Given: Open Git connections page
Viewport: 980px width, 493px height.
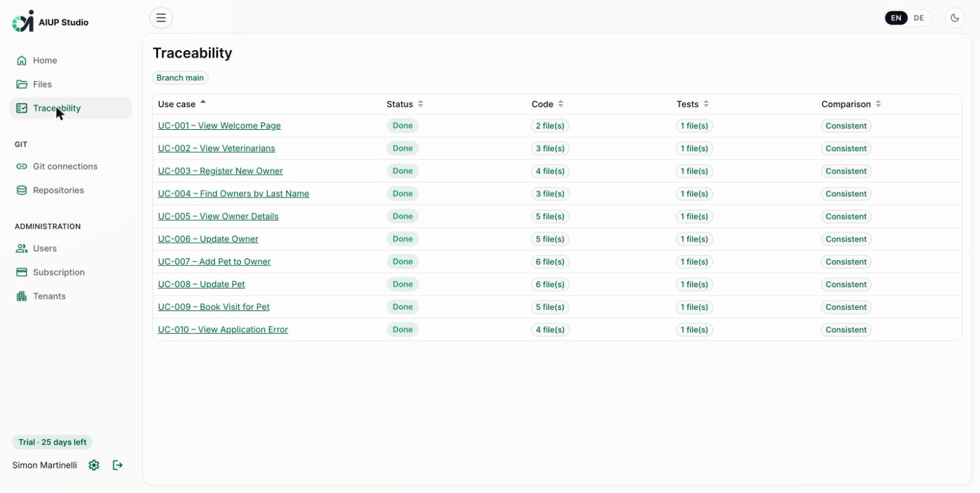Looking at the screenshot, I should coord(71,166).
